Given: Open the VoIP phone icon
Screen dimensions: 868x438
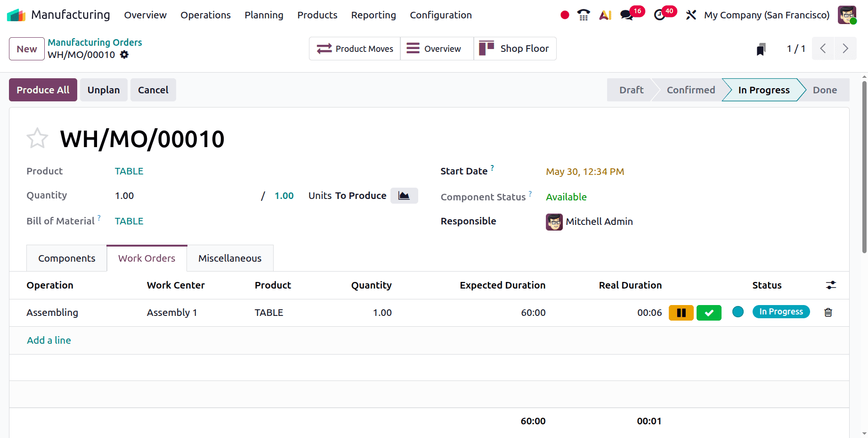Looking at the screenshot, I should (x=584, y=15).
